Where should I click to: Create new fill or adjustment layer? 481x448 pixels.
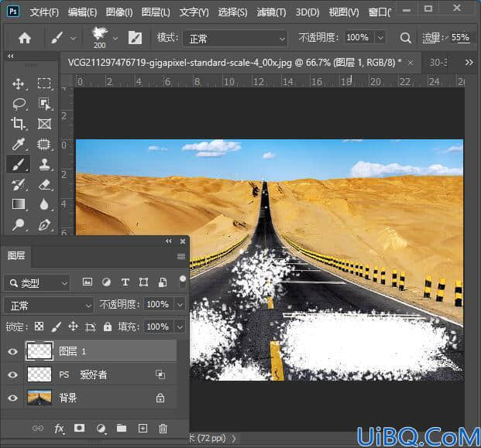pos(101,429)
